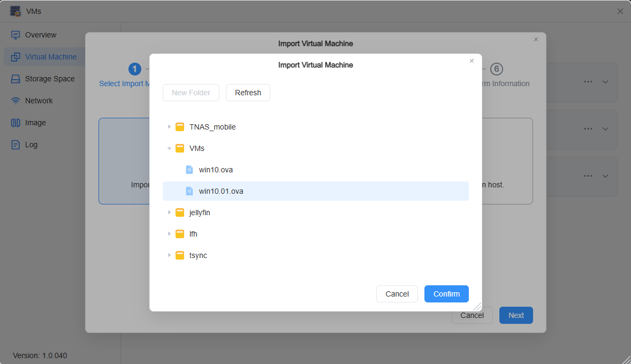View the Log section

(x=16, y=144)
